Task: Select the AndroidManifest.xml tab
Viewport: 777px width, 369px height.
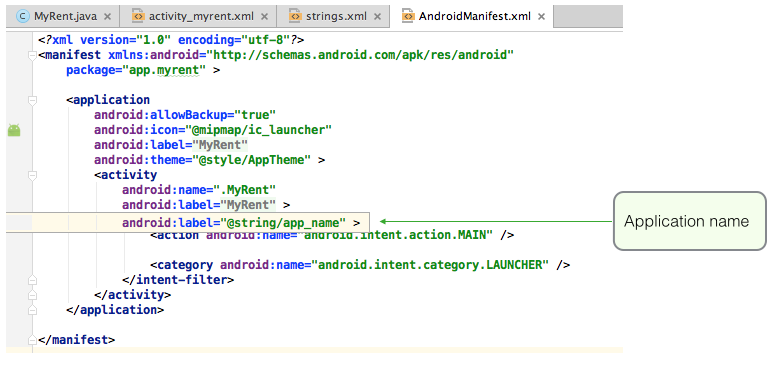Action: [472, 16]
